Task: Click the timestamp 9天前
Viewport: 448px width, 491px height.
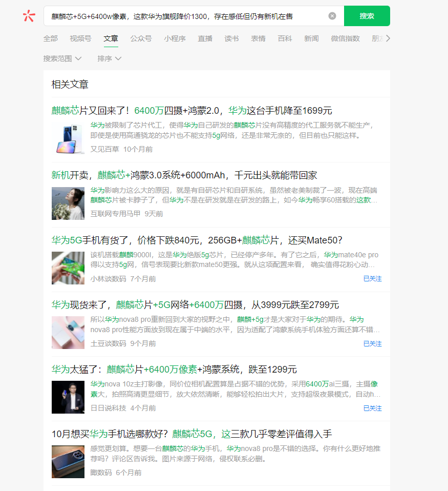Action: tap(154, 214)
